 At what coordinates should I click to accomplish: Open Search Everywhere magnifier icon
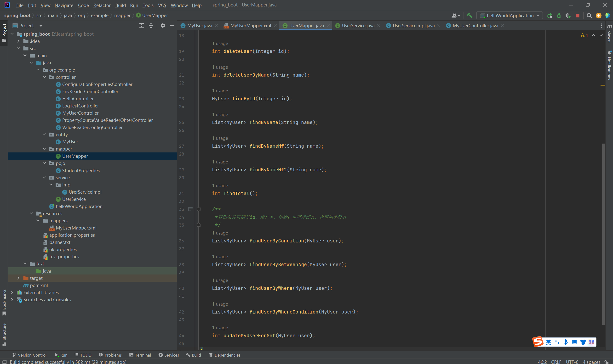[x=589, y=16]
